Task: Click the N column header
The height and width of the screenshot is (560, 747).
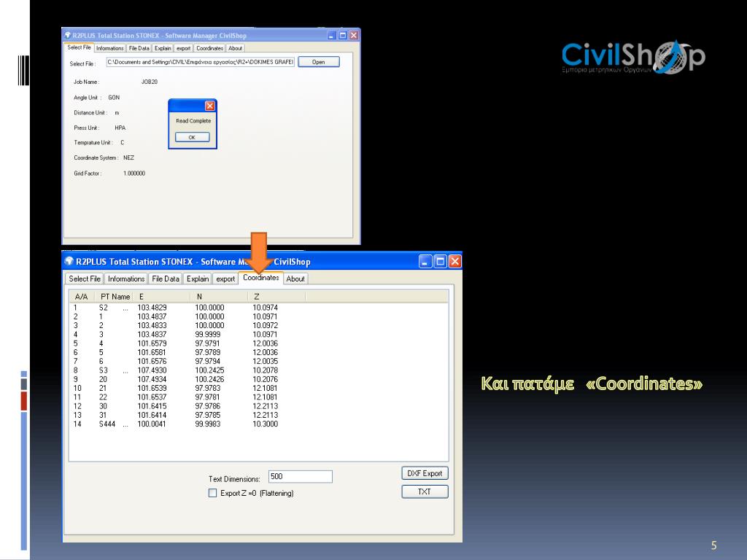Action: [219, 297]
